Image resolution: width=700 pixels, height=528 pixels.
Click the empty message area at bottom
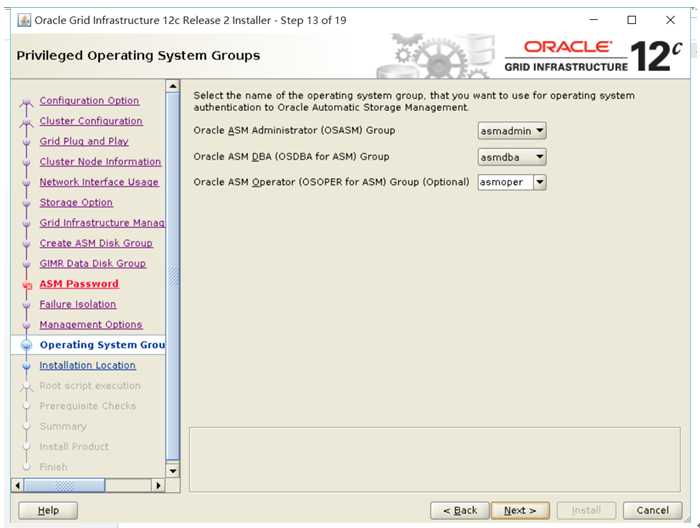click(x=435, y=460)
